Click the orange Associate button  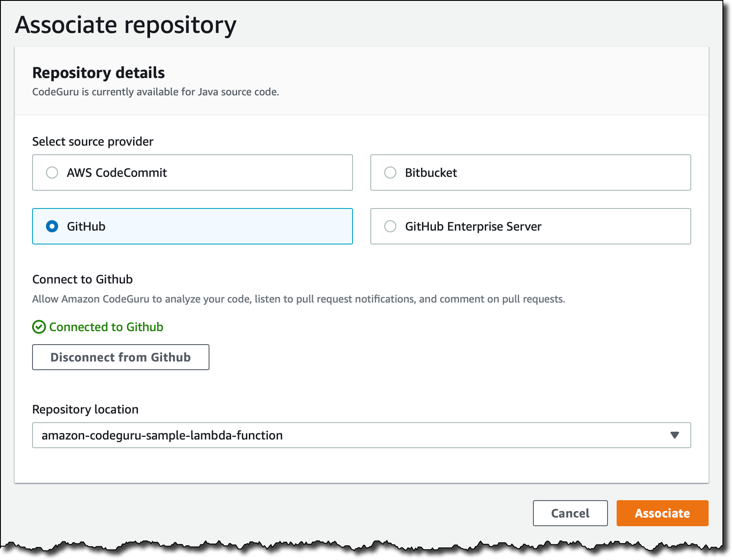[x=662, y=513]
